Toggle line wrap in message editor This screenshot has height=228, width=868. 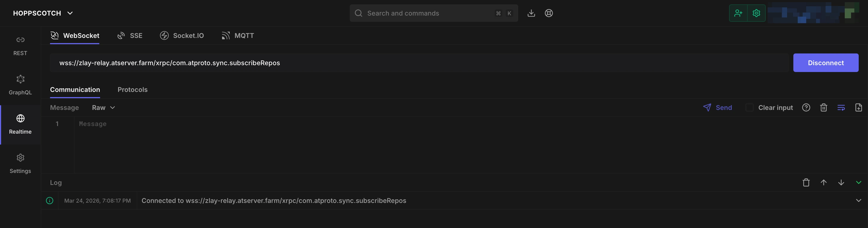[841, 108]
